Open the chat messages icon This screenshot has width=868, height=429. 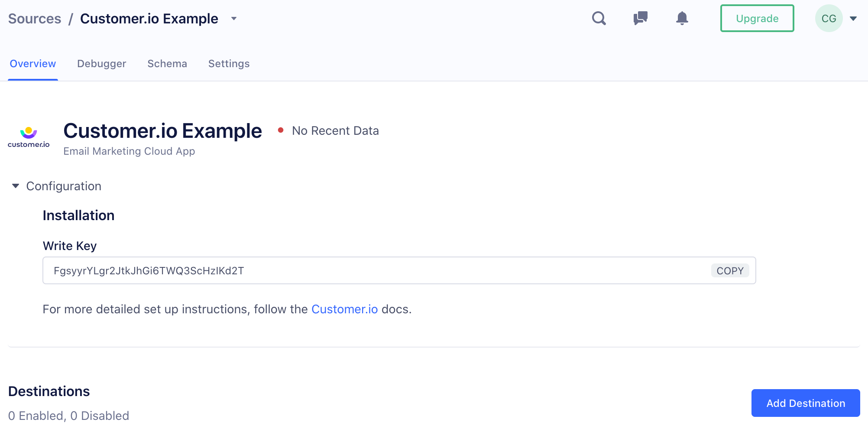pos(640,18)
